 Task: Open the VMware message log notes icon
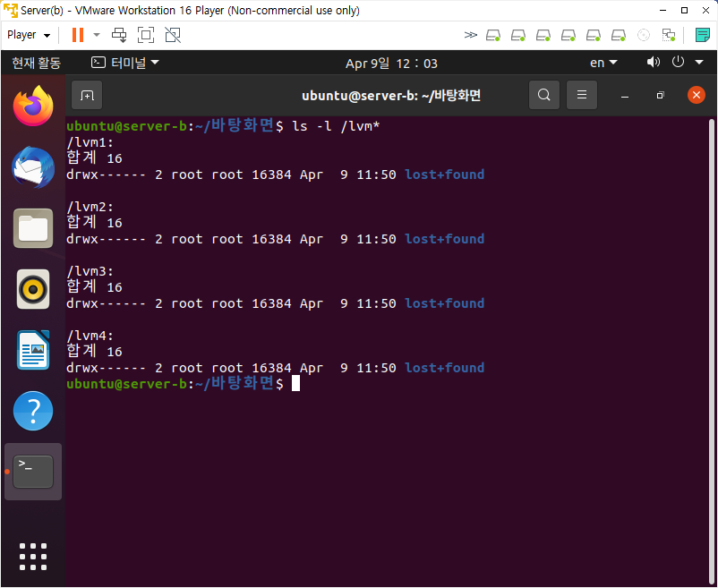[x=703, y=35]
